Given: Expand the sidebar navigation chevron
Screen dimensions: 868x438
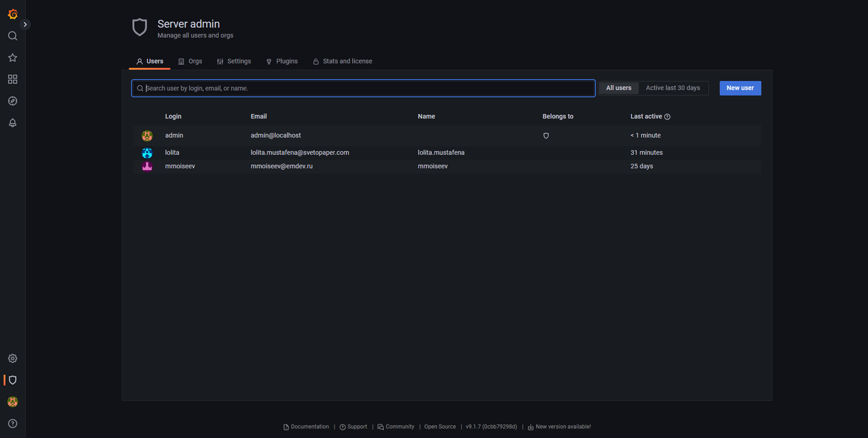Looking at the screenshot, I should tap(25, 25).
